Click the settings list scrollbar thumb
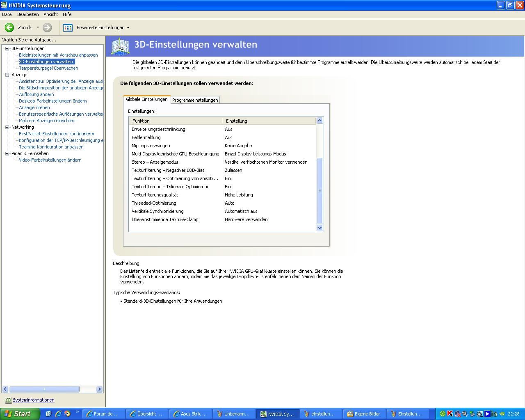Screen dimensions: 525x420 [320, 190]
